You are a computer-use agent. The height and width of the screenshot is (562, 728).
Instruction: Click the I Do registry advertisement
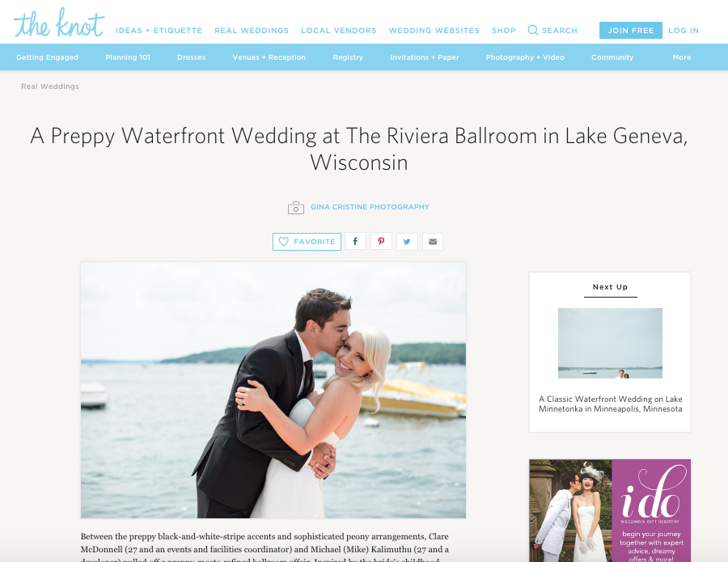click(610, 510)
